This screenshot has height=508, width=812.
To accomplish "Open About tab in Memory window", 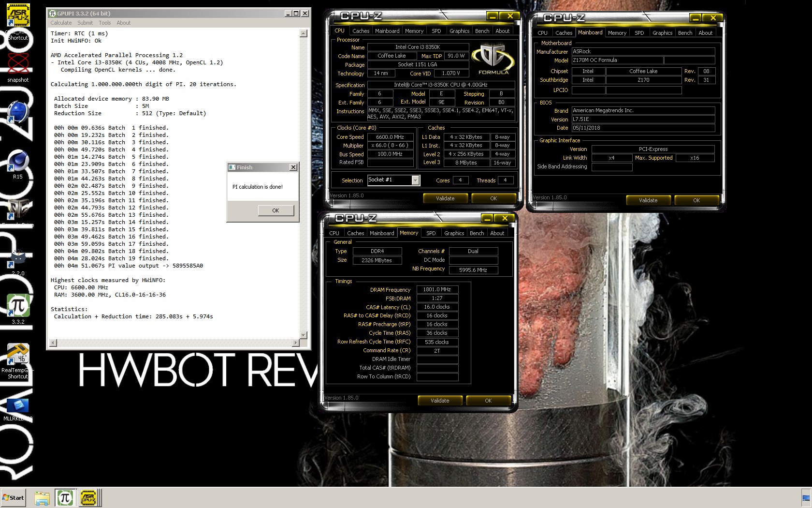I will (497, 233).
